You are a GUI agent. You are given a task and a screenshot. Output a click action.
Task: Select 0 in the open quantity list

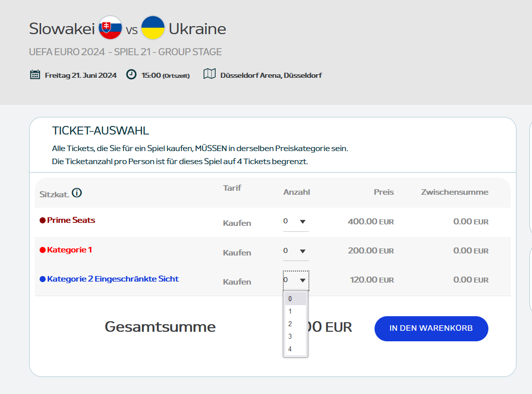coord(295,299)
